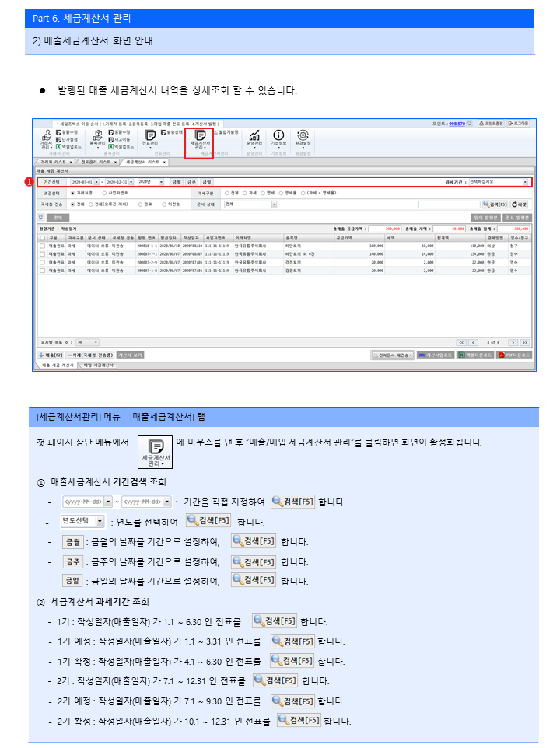
Task: Click the 금일 button in the filter row
Action: click(x=207, y=182)
